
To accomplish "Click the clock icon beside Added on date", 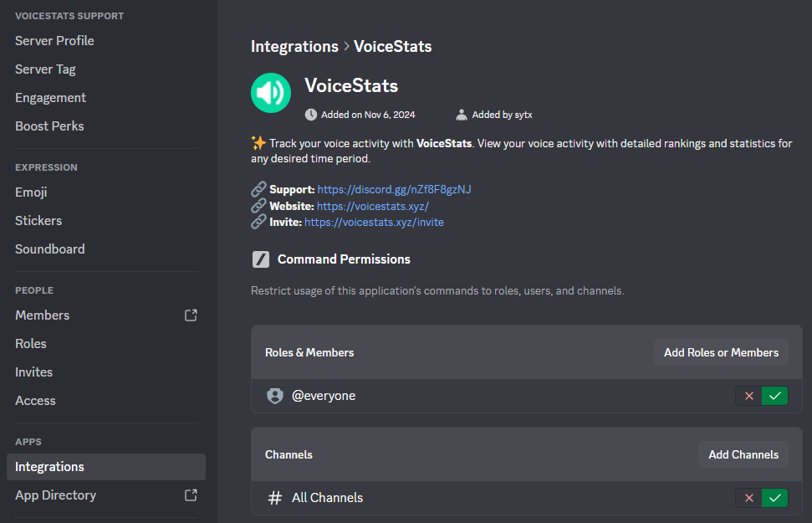I will (x=311, y=115).
